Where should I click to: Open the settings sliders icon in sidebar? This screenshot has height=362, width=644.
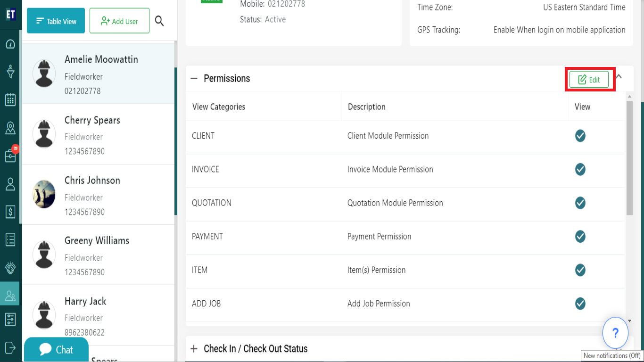[10, 320]
